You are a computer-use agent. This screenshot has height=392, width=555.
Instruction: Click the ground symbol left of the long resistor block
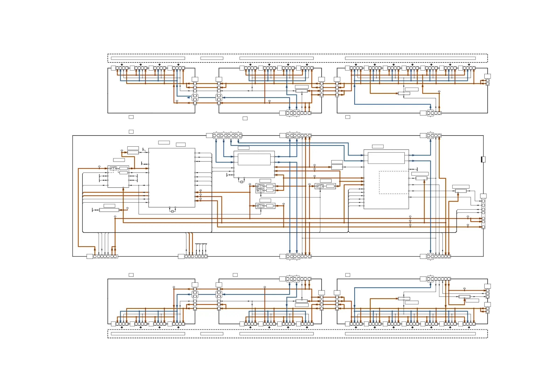pyautogui.click(x=93, y=210)
